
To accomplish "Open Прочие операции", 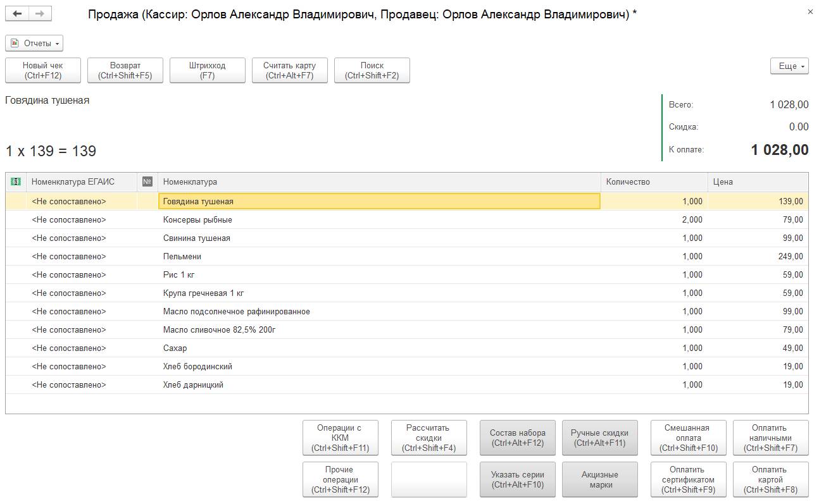I will pyautogui.click(x=341, y=479).
